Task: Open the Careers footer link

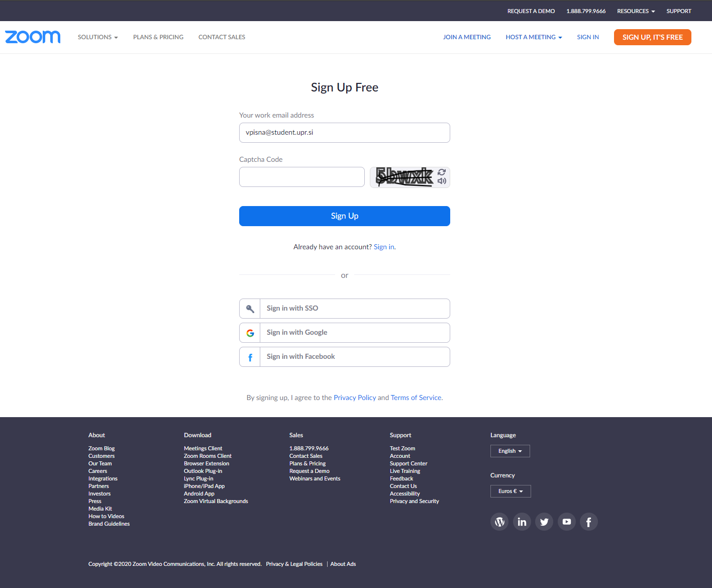Action: [97, 471]
